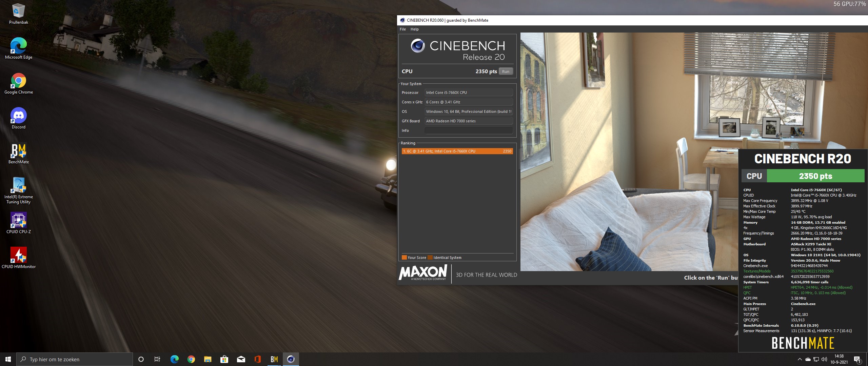Click the Identical System legend swatch
Screen dimensions: 868x366
[x=430, y=257]
